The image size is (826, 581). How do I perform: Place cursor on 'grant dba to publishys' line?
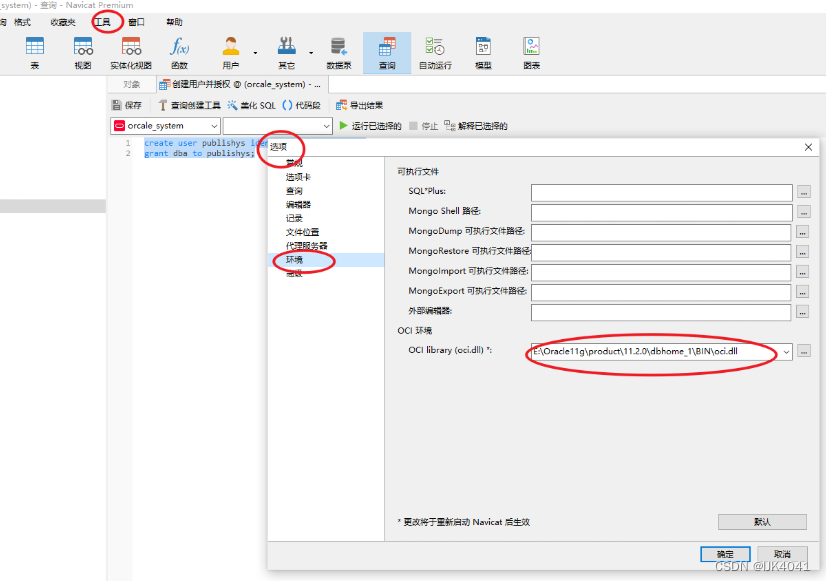click(x=199, y=153)
